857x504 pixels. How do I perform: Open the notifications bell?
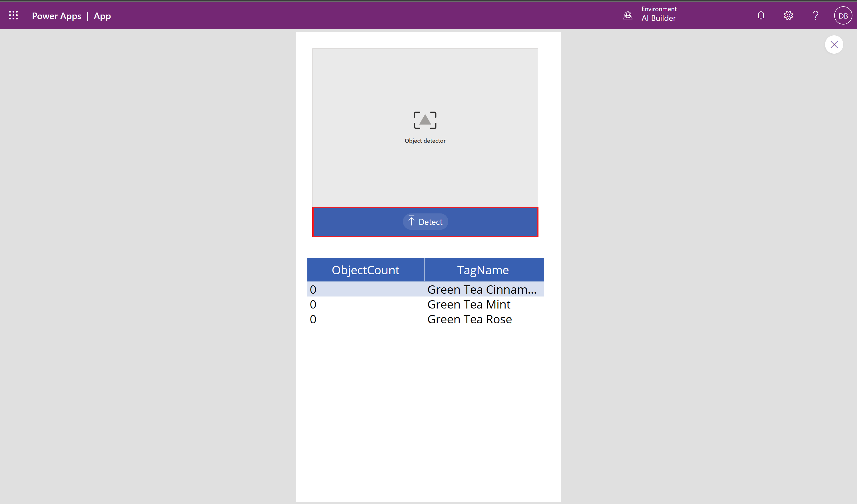(761, 15)
